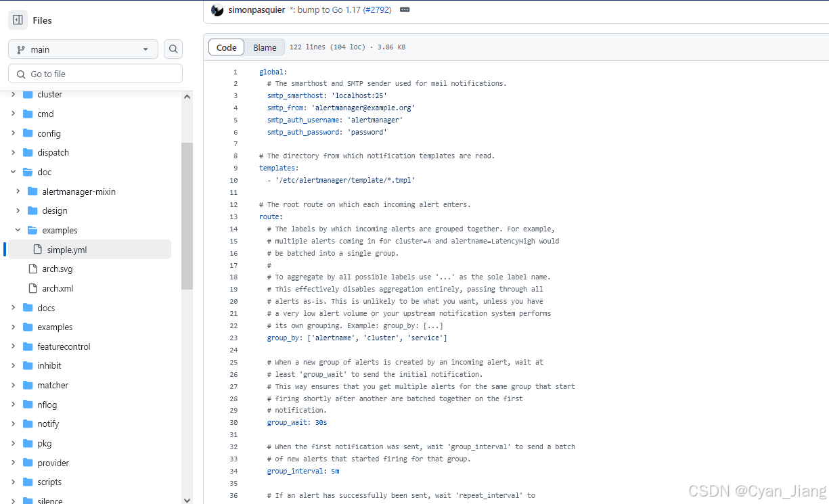Select the cluster folder icon
This screenshot has height=504, width=829.
click(x=28, y=94)
